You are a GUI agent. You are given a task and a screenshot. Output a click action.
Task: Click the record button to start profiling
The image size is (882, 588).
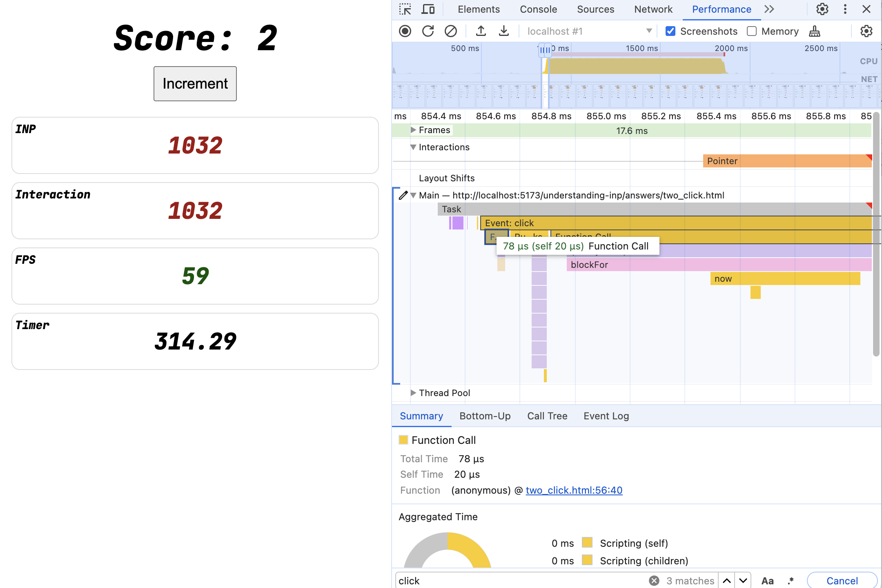(x=405, y=31)
